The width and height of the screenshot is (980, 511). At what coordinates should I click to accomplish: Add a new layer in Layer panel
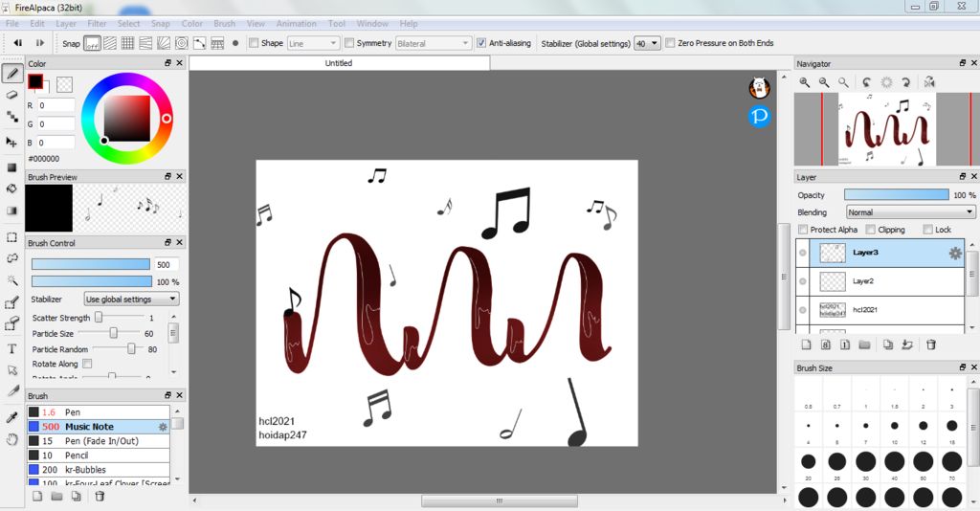806,344
